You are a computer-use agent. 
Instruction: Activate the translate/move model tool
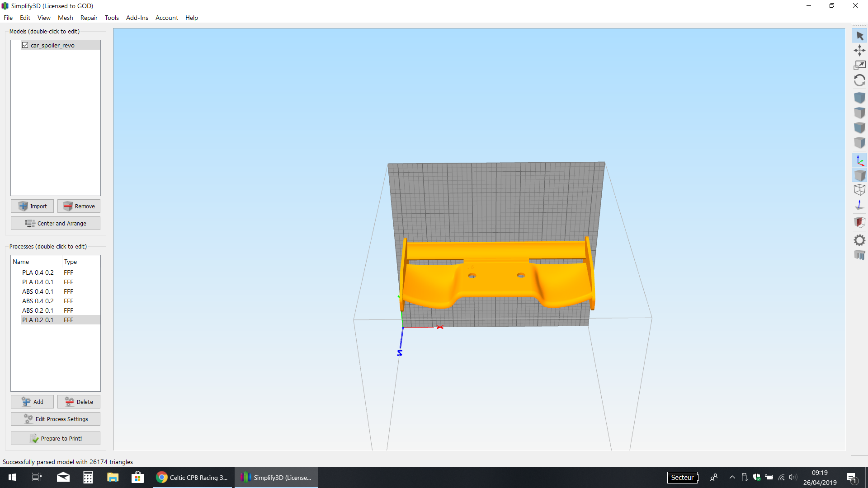click(859, 51)
